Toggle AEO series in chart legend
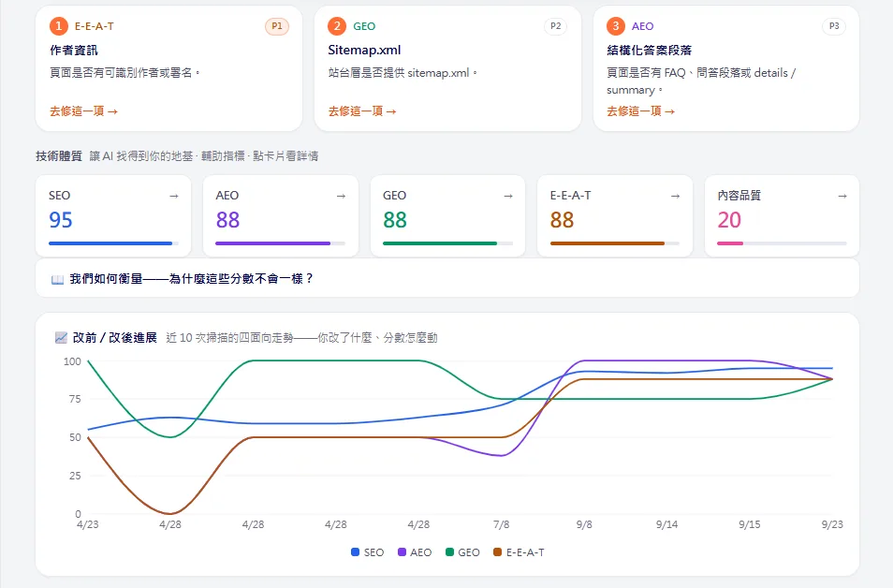The image size is (893, 588). [415, 552]
